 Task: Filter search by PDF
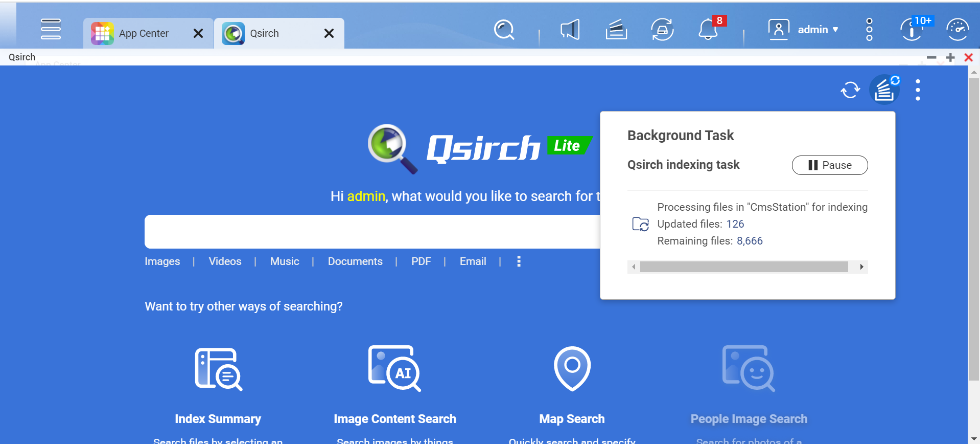point(421,261)
